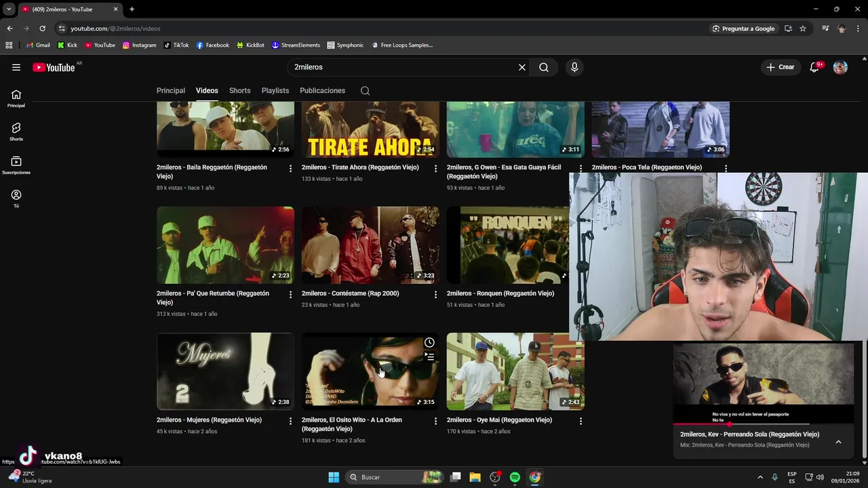
Task: Open options for Esa Gata Guaya Fácil
Action: [580, 168]
